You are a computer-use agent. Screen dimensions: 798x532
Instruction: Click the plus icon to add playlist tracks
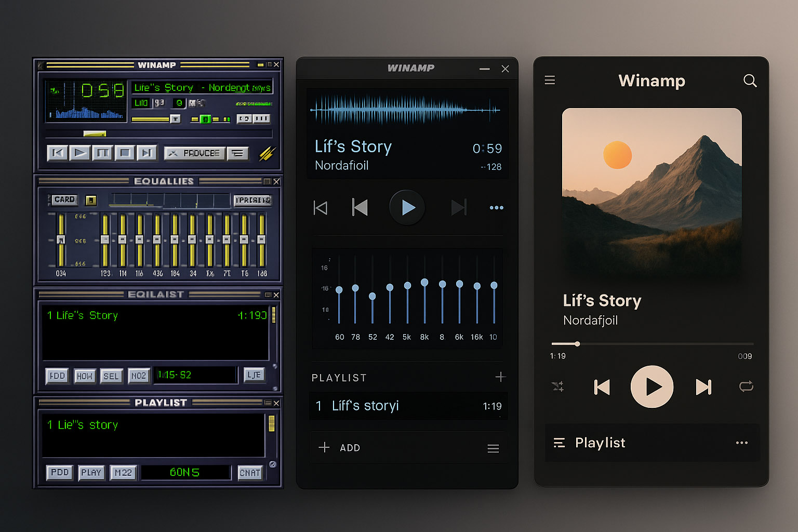pos(500,377)
